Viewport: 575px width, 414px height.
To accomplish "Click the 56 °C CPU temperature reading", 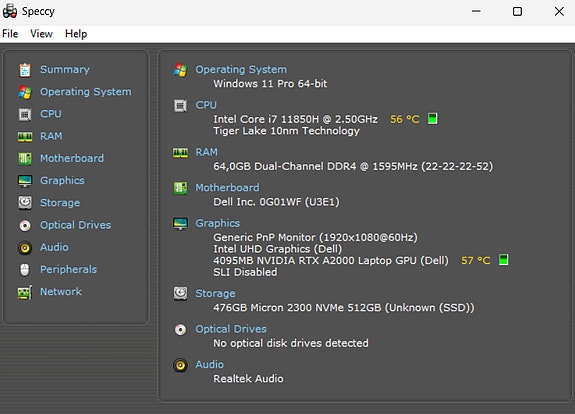I will coord(404,119).
